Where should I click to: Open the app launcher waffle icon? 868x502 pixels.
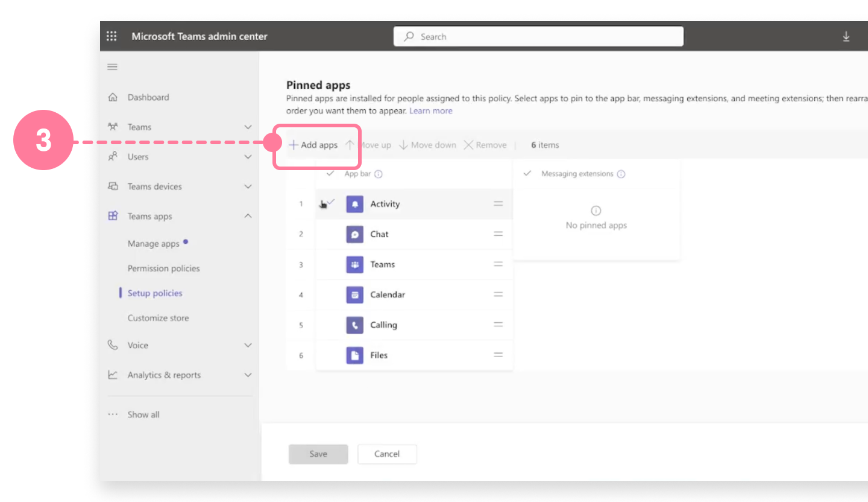[112, 36]
